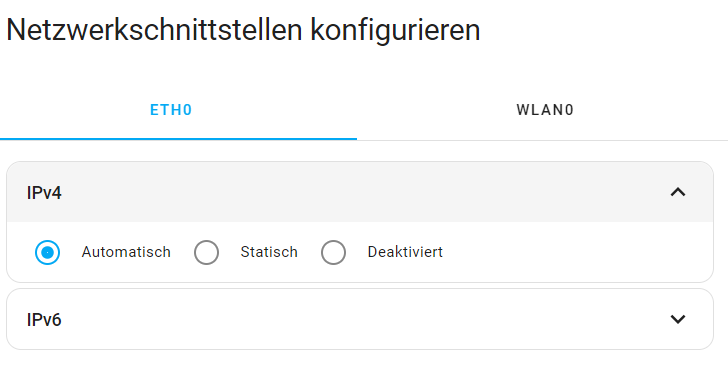Click the blank area in the IPv6 row
The image size is (728, 370).
pyautogui.click(x=362, y=319)
